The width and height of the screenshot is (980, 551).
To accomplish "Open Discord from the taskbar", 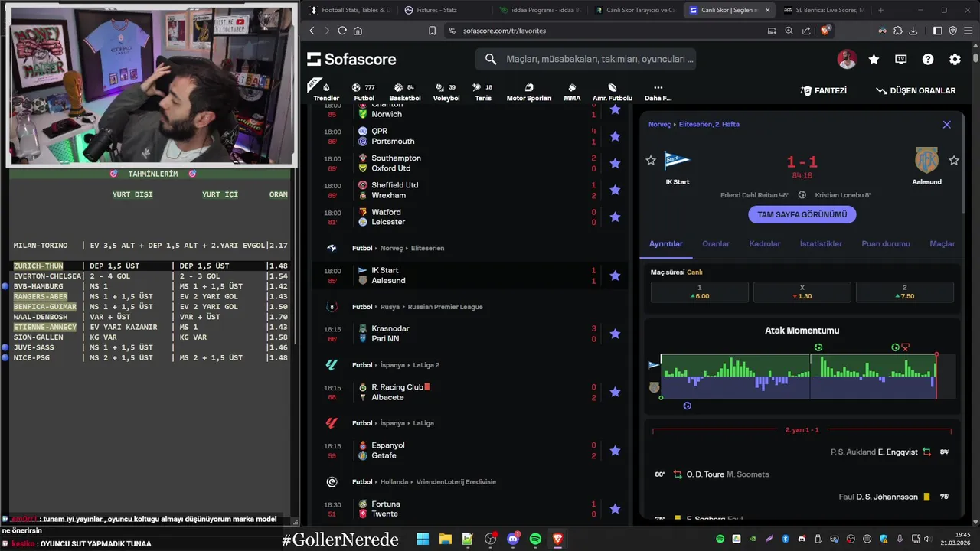I will click(513, 539).
